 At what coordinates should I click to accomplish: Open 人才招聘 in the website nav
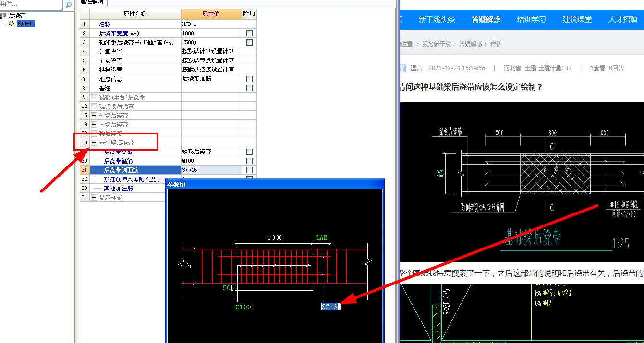(623, 20)
